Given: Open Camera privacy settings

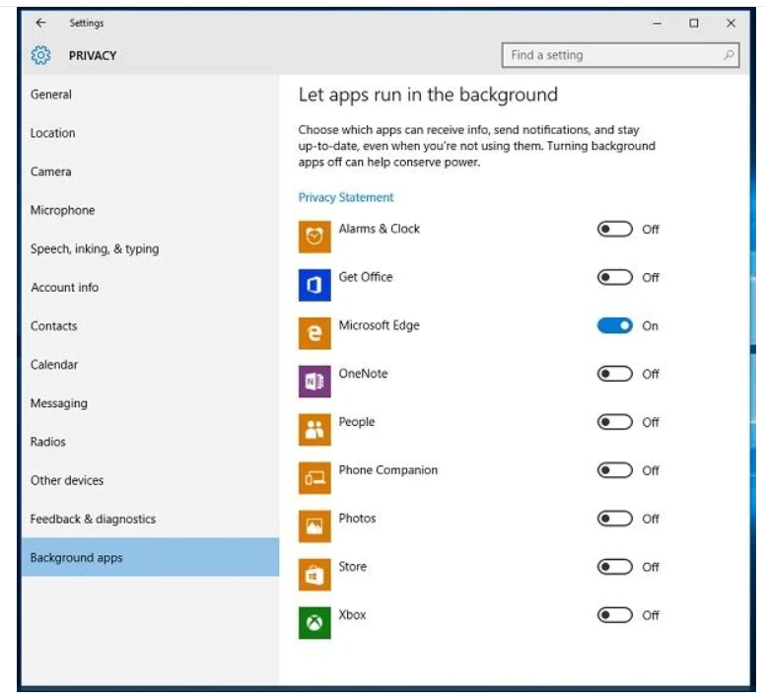Looking at the screenshot, I should click(x=150, y=172).
